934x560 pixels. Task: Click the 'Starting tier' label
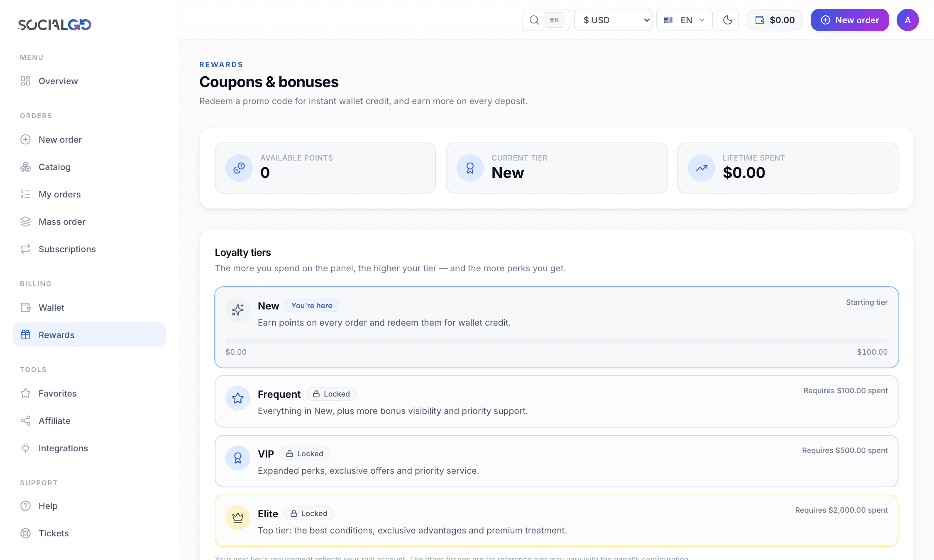click(867, 302)
